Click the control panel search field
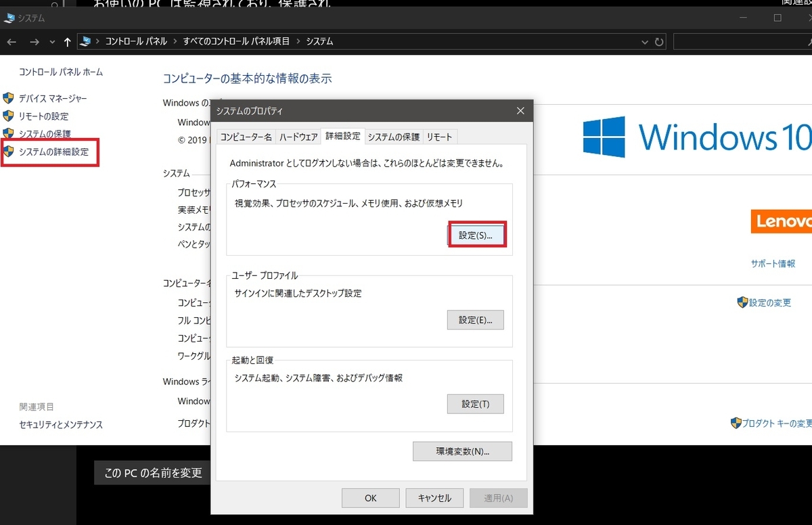Image resolution: width=812 pixels, height=525 pixels. click(742, 42)
